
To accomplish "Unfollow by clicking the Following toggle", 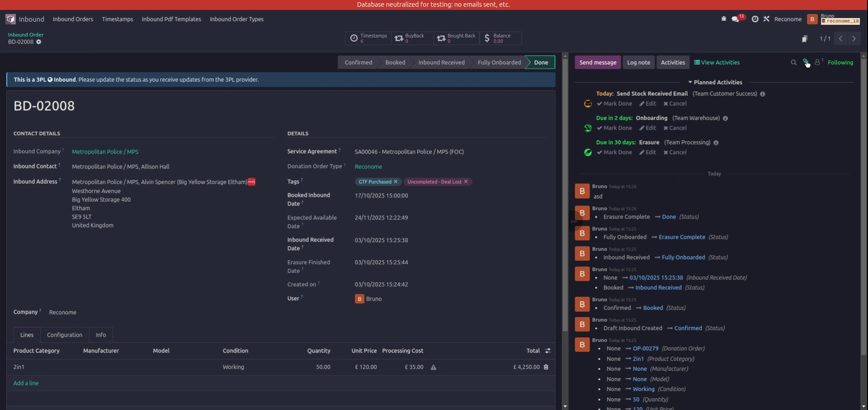I will 840,62.
